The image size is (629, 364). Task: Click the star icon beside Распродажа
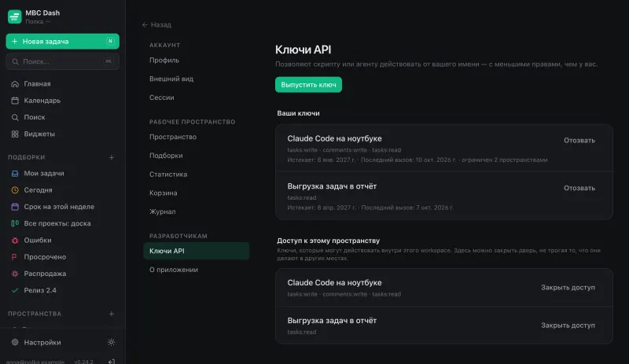coord(15,274)
